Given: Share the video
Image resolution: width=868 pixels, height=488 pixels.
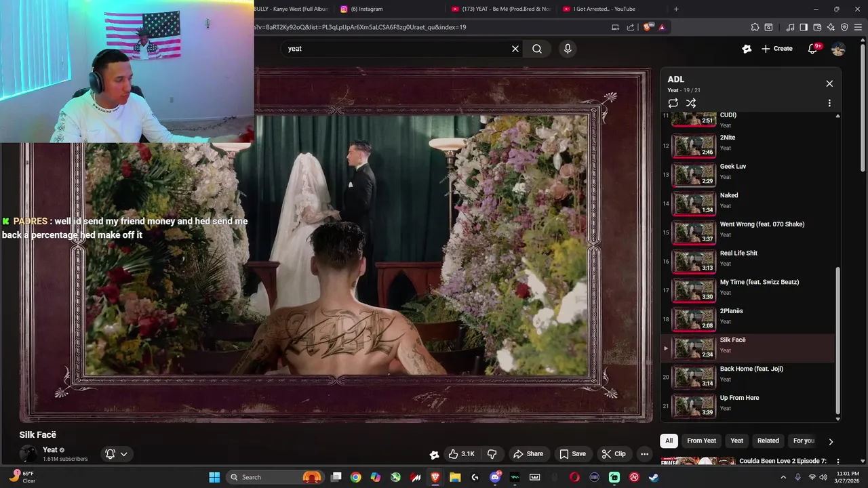Looking at the screenshot, I should point(528,454).
